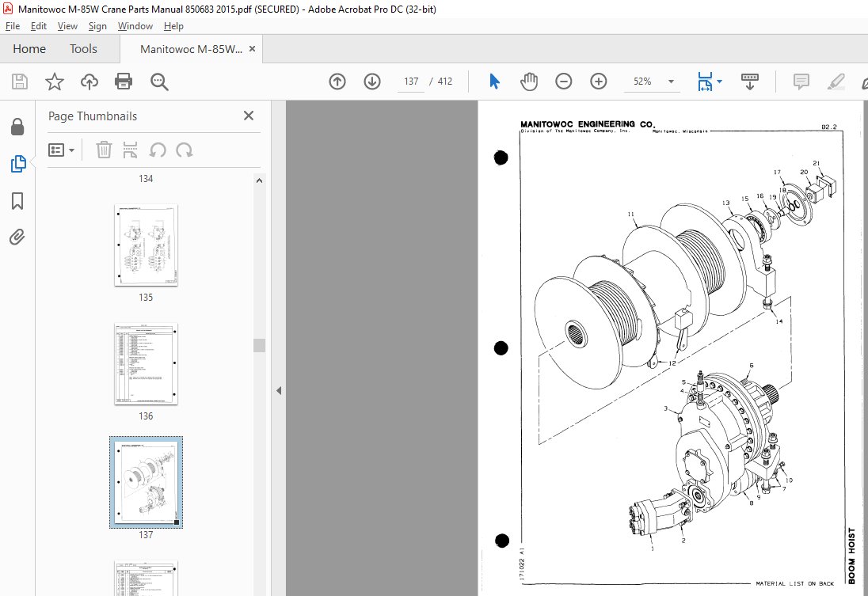Image resolution: width=868 pixels, height=596 pixels.
Task: Rotate pages clockwise icon
Action: pyautogui.click(x=185, y=150)
